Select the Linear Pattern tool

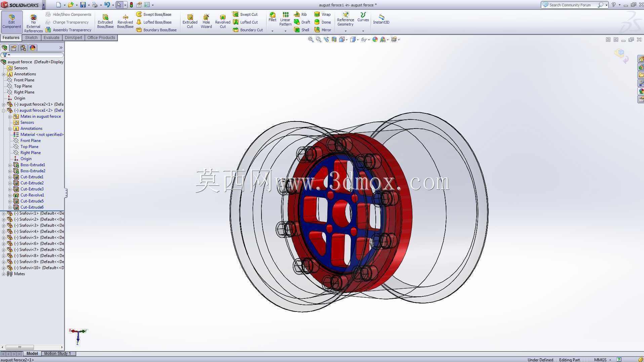pyautogui.click(x=285, y=19)
